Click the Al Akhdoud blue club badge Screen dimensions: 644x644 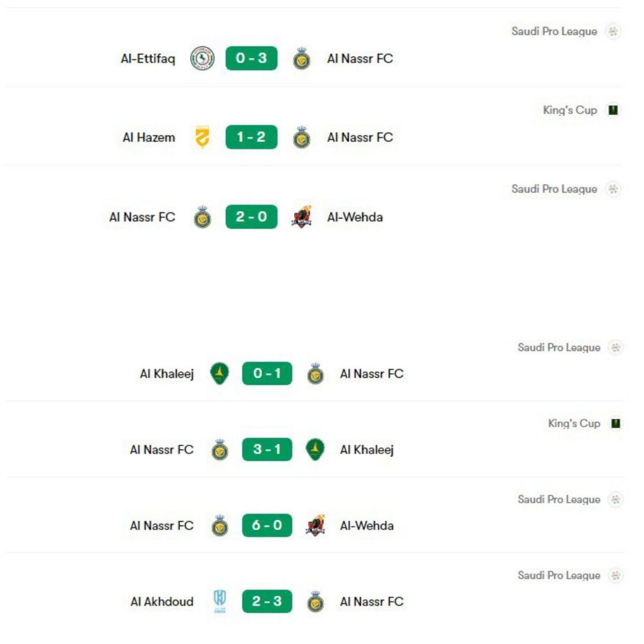(x=220, y=601)
